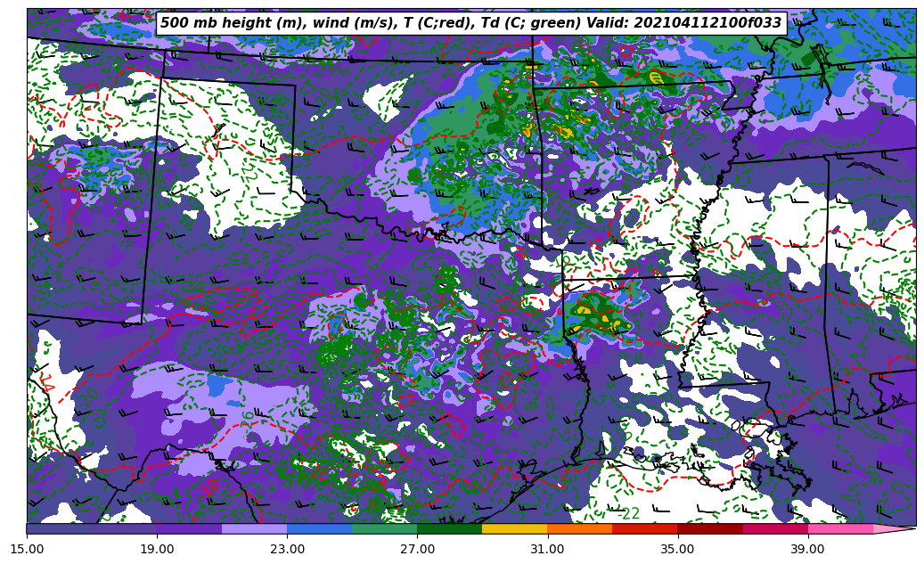Click the crimson colorbar segment
This screenshot has height=564, width=924.
(774, 528)
